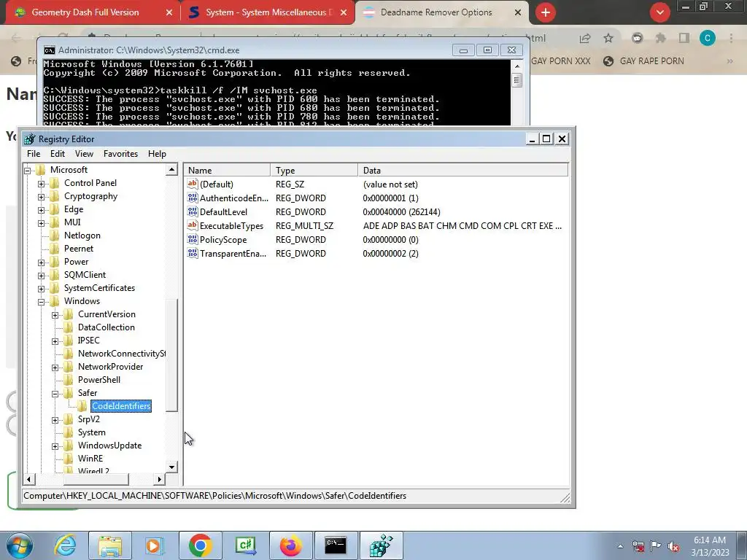Sort values by the Name column header
Viewport: 747px width, 560px height.
pos(228,170)
